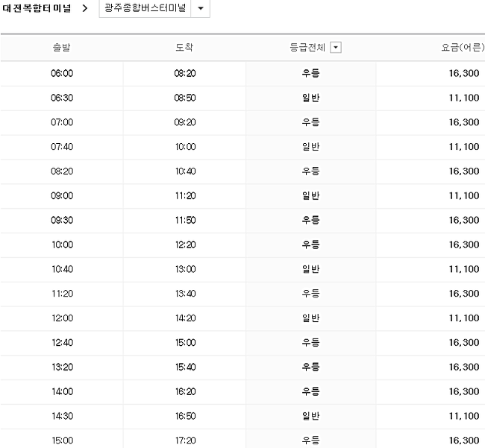Click the 14:20 arrival time

tap(185, 318)
